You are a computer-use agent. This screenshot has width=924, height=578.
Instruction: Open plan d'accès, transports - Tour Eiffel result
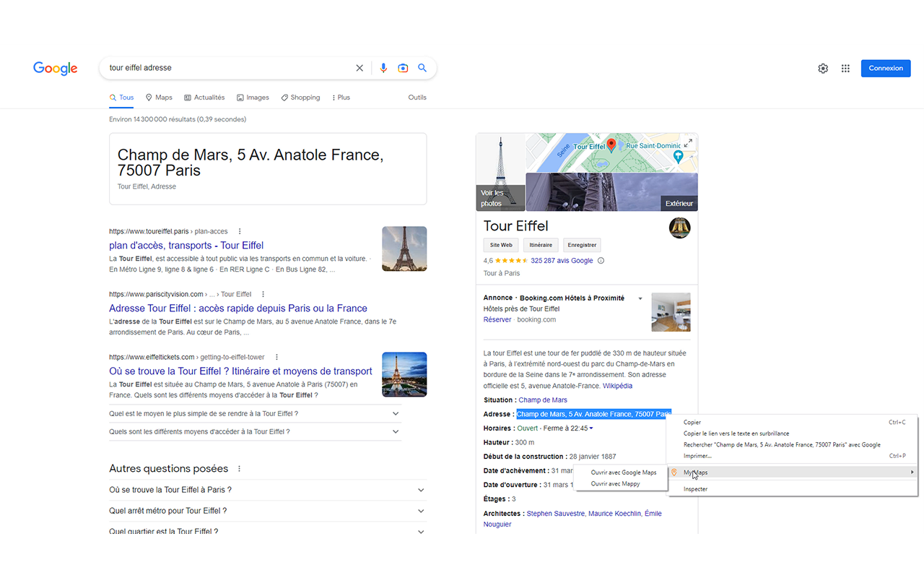(186, 246)
